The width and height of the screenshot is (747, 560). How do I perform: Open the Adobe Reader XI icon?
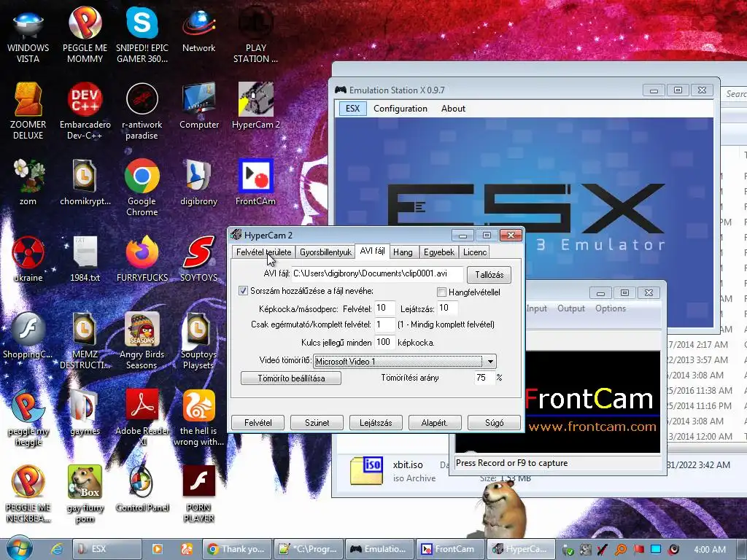(x=142, y=416)
